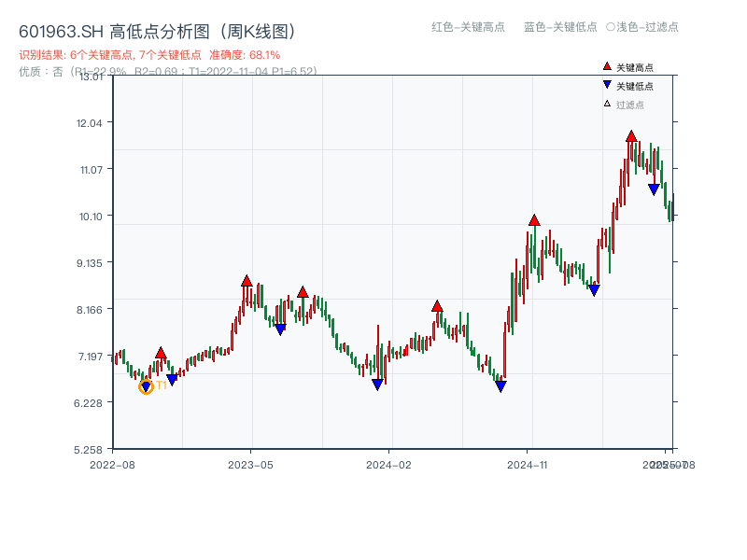The width and height of the screenshot is (747, 560).
Task: Click the 2024-11 x-axis label
Action: [x=528, y=465]
